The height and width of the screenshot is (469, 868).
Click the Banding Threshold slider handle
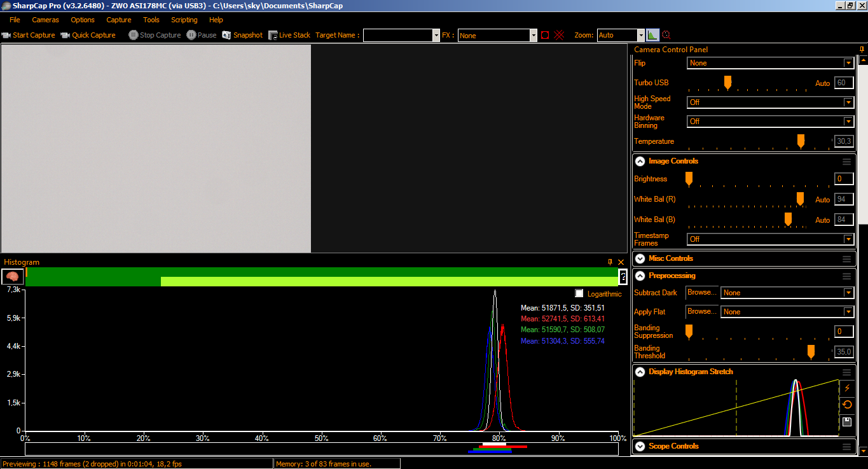[811, 352]
